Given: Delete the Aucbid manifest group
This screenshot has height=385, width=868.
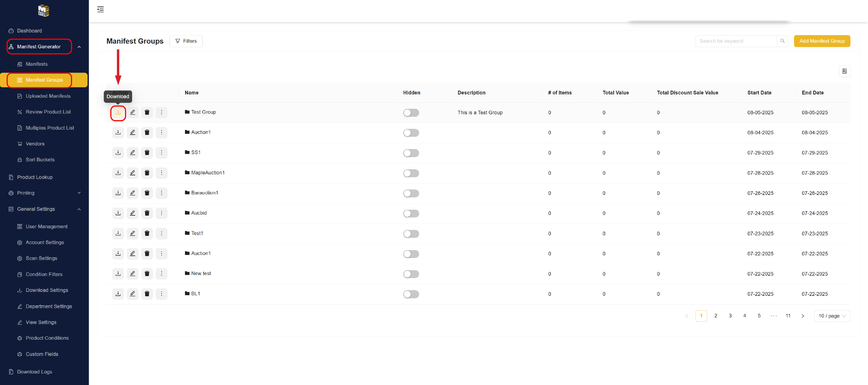Looking at the screenshot, I should click(147, 213).
